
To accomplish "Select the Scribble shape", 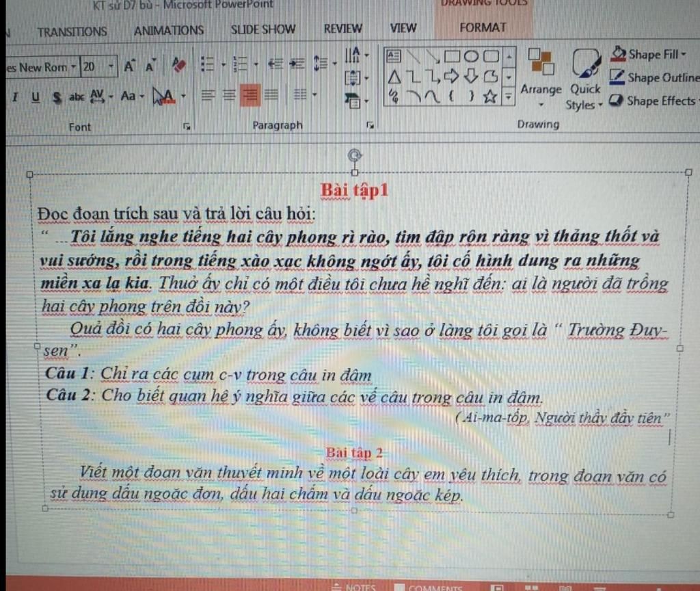I will coord(394,96).
